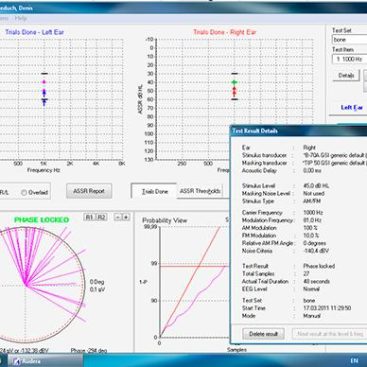Select the Overlaid radio option
This screenshot has height=367, width=367.
point(35,192)
